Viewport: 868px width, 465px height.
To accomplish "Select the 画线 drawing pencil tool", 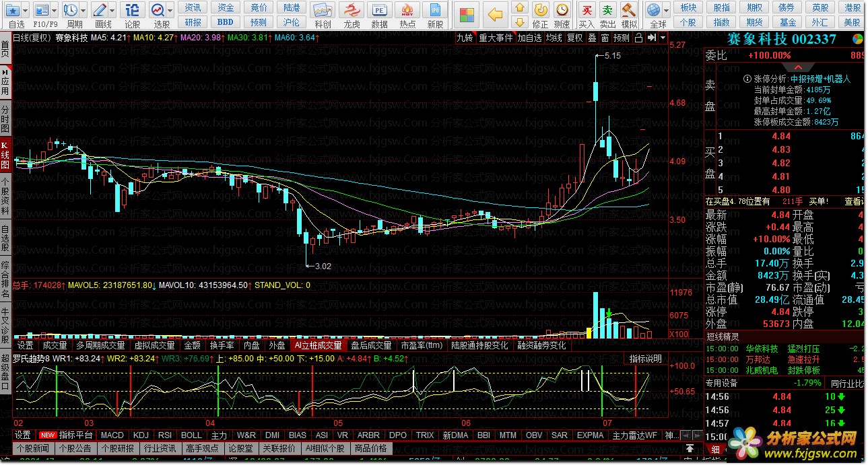I will (x=100, y=10).
